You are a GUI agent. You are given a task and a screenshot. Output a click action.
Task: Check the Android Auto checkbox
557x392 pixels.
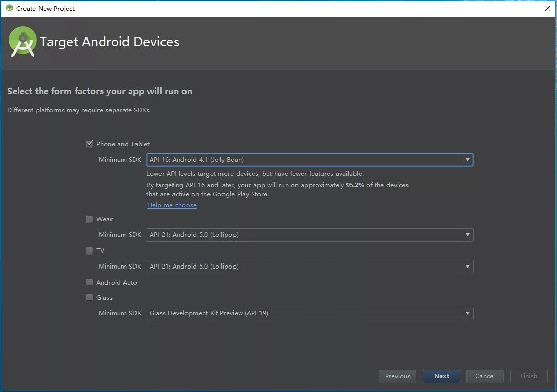click(89, 282)
